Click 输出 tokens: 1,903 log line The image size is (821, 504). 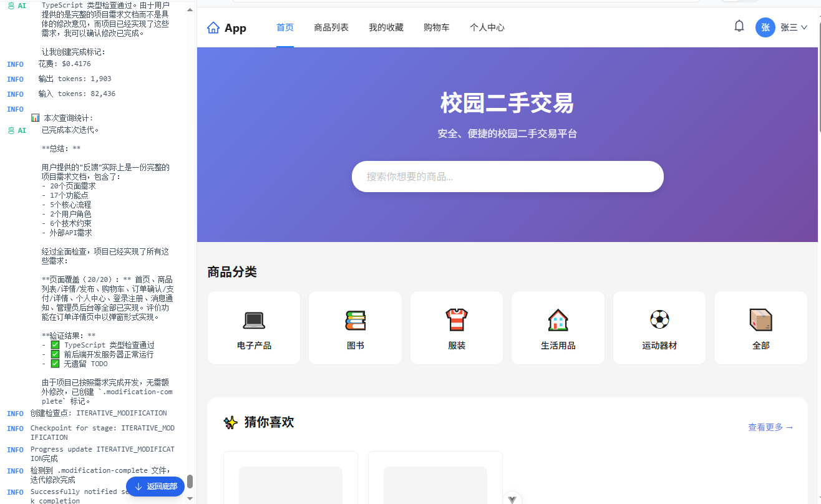[x=75, y=79]
